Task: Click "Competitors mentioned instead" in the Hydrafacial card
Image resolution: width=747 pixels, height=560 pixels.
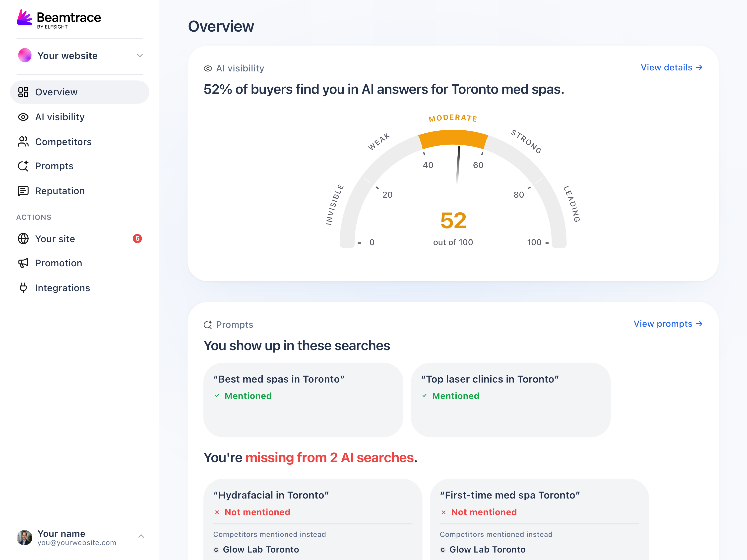Action: [269, 534]
